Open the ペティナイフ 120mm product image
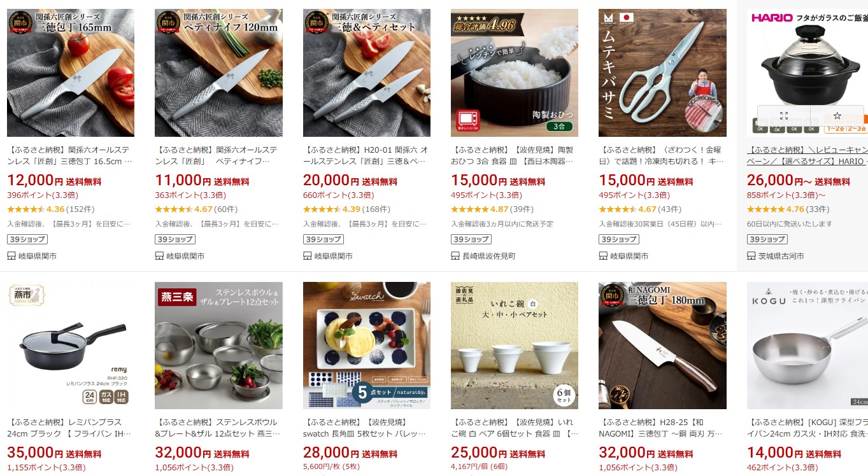This screenshot has width=868, height=476. pos(218,73)
